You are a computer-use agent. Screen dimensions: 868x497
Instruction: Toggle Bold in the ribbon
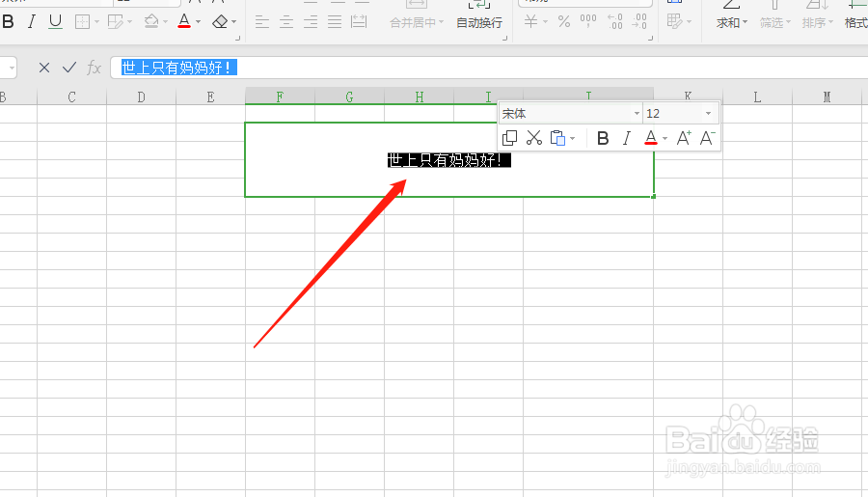tap(8, 22)
